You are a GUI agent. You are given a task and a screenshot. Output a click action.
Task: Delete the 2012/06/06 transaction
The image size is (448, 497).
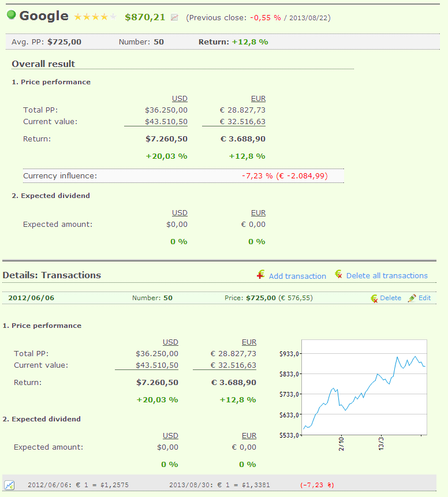tap(391, 298)
